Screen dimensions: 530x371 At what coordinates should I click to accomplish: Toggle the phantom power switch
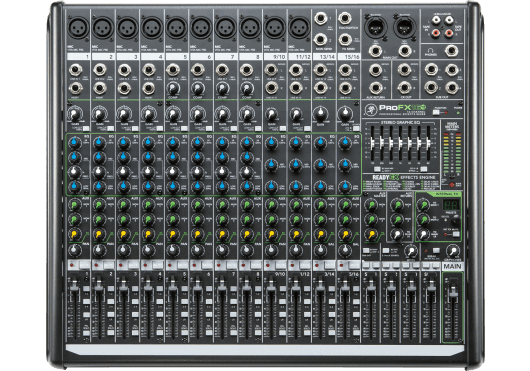(x=436, y=113)
